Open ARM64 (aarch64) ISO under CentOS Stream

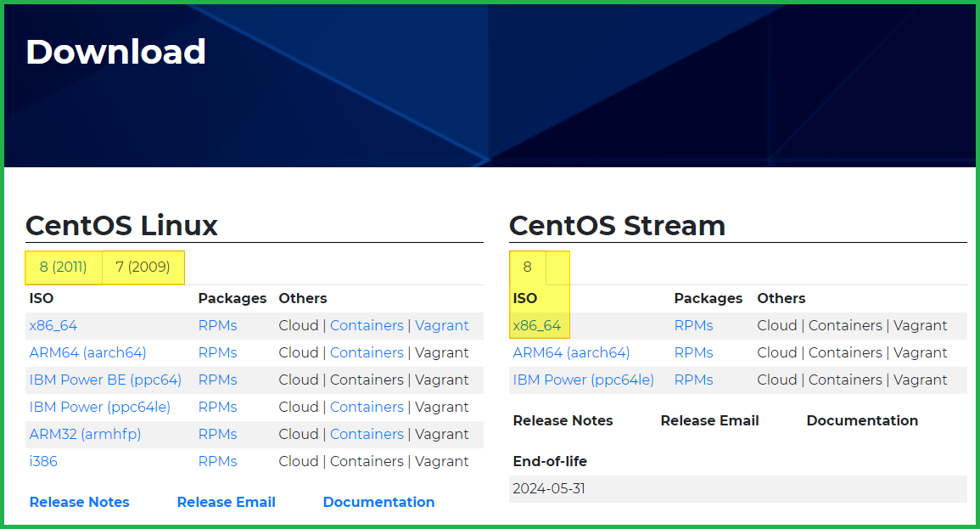(571, 352)
